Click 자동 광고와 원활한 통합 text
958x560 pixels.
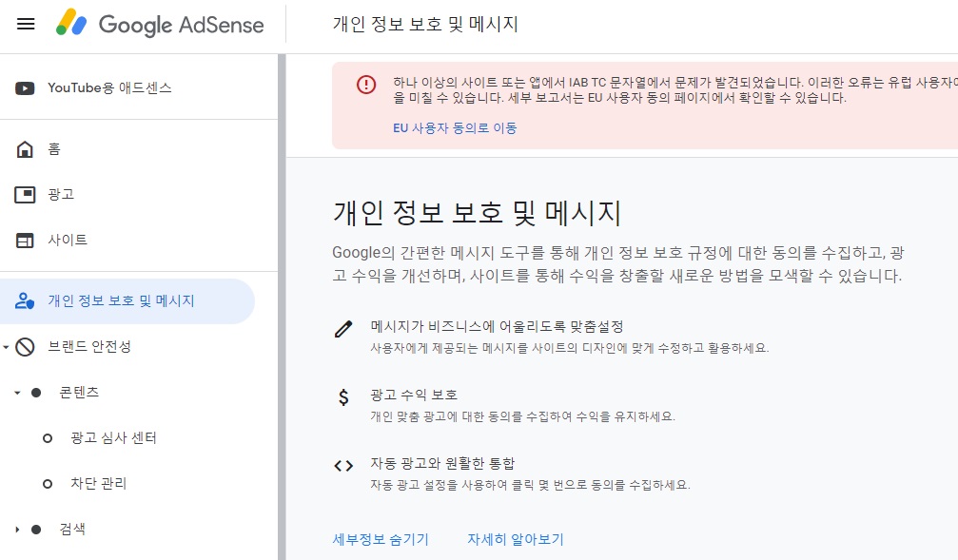point(442,464)
